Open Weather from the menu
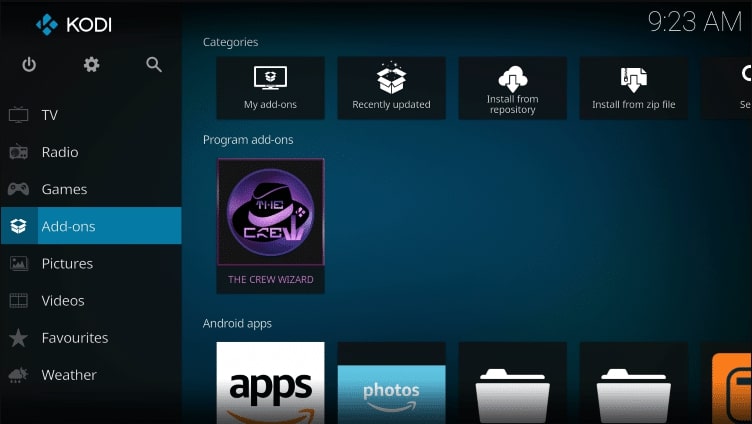This screenshot has width=752, height=424. tap(91, 375)
